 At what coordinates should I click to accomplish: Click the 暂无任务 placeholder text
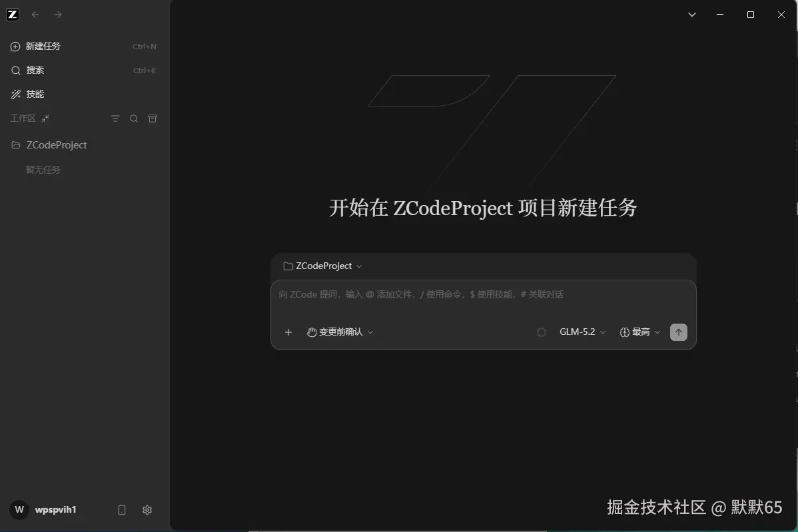point(43,170)
